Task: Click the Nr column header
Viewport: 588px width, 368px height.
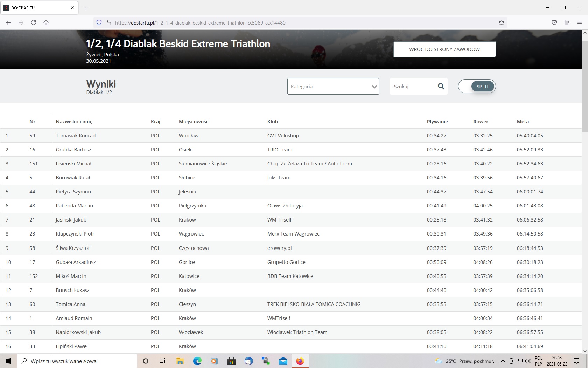Action: point(33,122)
